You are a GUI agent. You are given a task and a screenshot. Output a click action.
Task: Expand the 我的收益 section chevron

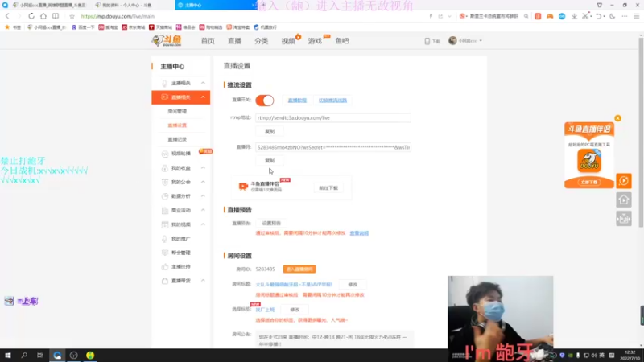pos(203,168)
